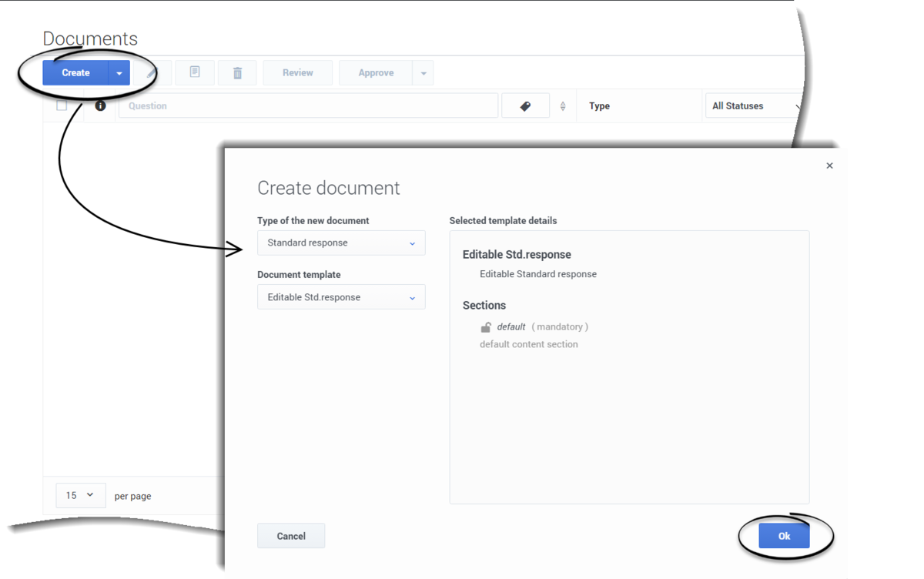Toggle the select-all documents checkbox

point(62,105)
